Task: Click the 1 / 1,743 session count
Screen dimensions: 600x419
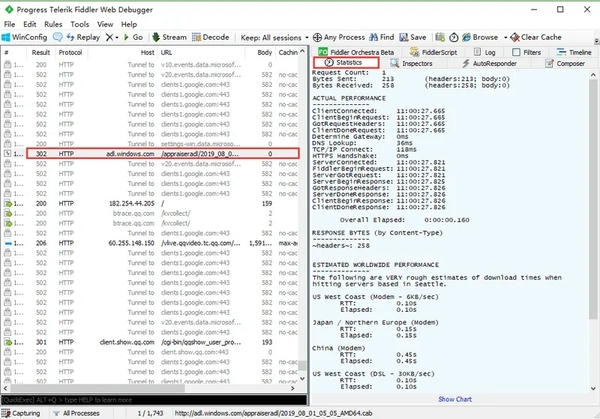Action: 150,413
